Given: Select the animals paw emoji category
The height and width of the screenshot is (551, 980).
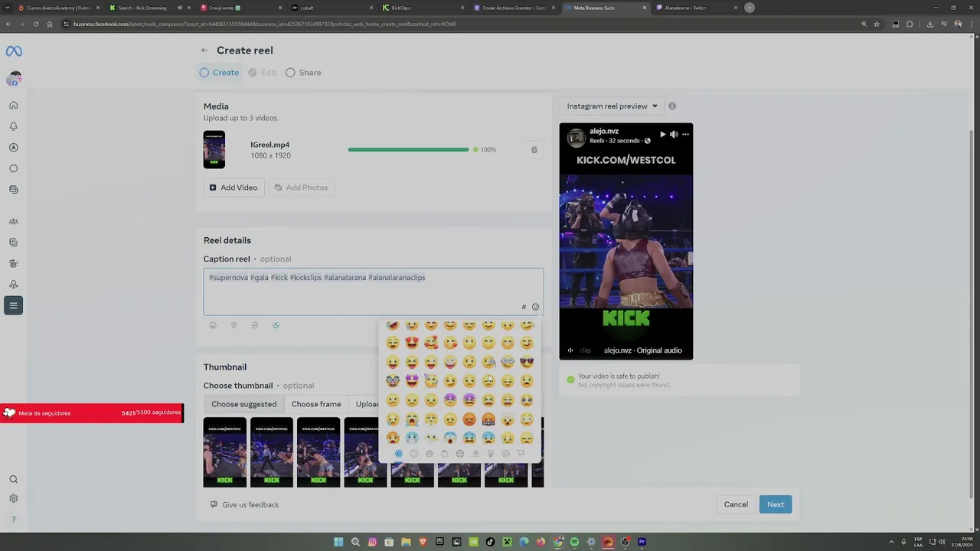Looking at the screenshot, I should 430,454.
